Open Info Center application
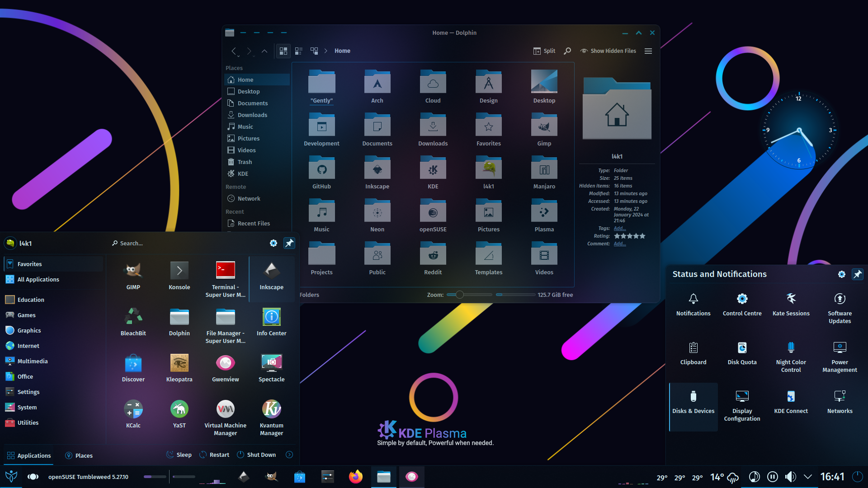This screenshot has height=488, width=868. [271, 322]
